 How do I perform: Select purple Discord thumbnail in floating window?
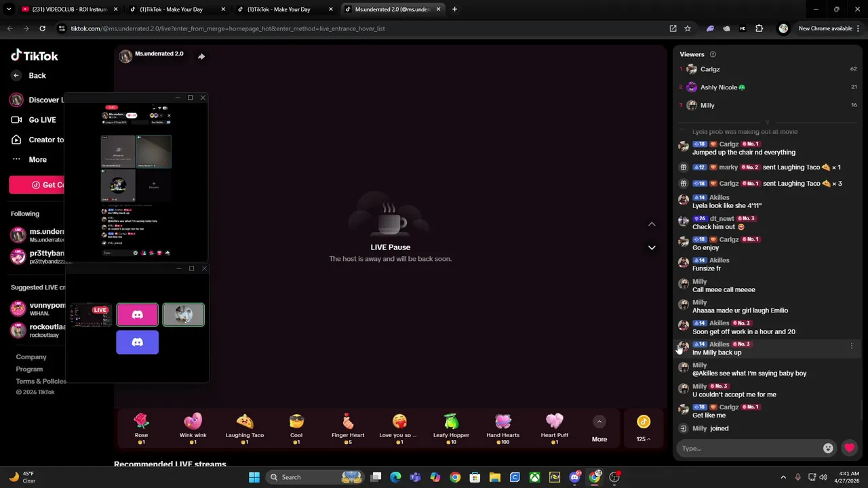pyautogui.click(x=138, y=342)
